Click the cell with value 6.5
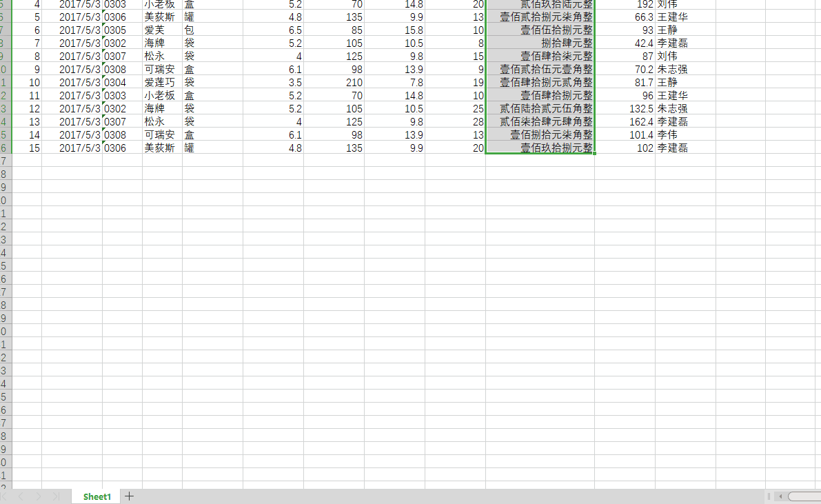 point(273,30)
